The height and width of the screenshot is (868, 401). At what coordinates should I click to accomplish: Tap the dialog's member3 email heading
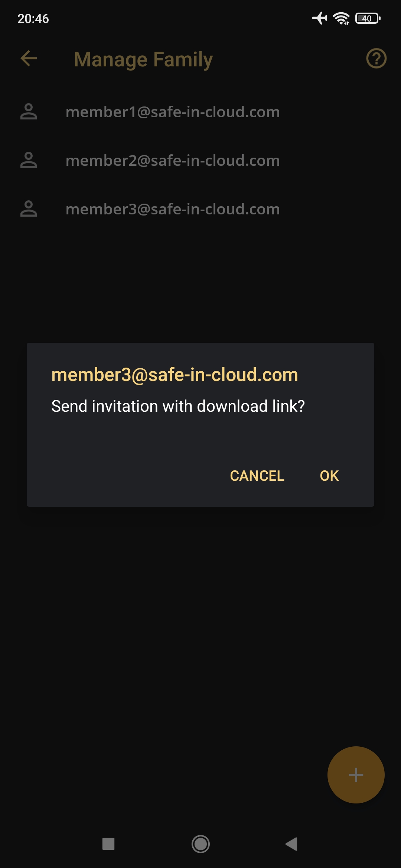(175, 375)
